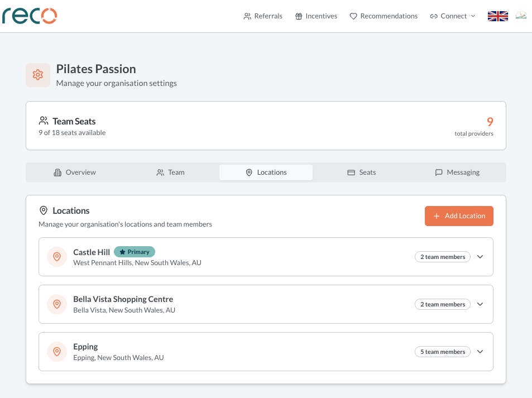
Task: Go to the Messaging tab
Action: (457, 172)
